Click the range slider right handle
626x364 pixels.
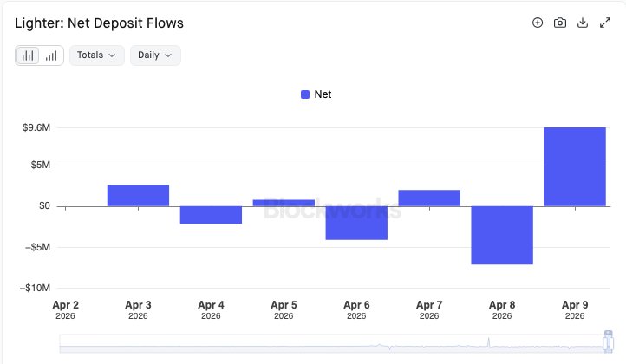[x=607, y=343]
